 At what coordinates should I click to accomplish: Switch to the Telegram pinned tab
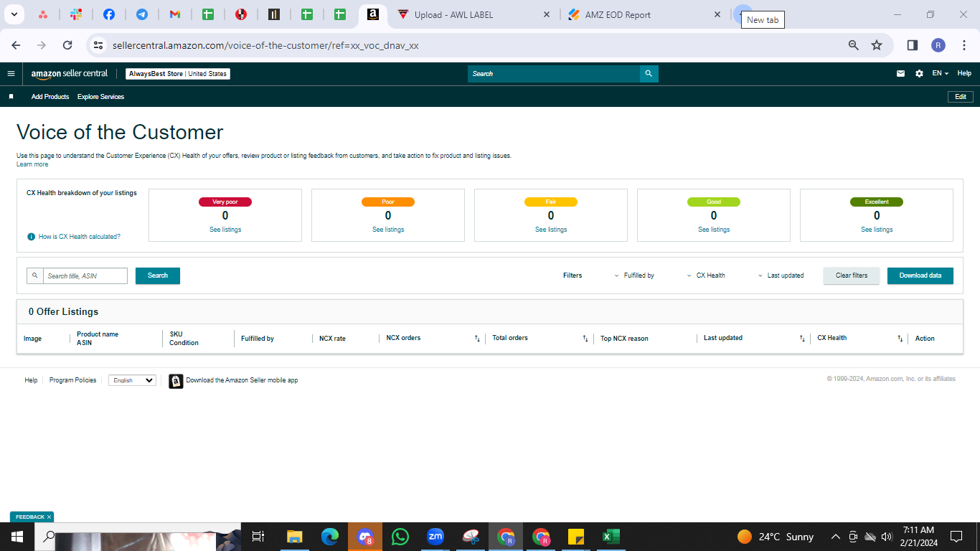point(142,14)
